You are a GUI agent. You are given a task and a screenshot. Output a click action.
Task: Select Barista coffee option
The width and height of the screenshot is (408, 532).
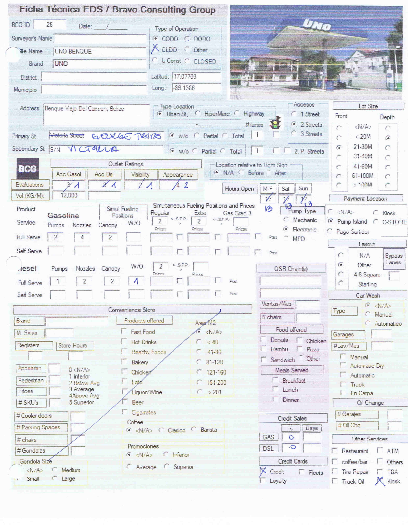(194, 429)
